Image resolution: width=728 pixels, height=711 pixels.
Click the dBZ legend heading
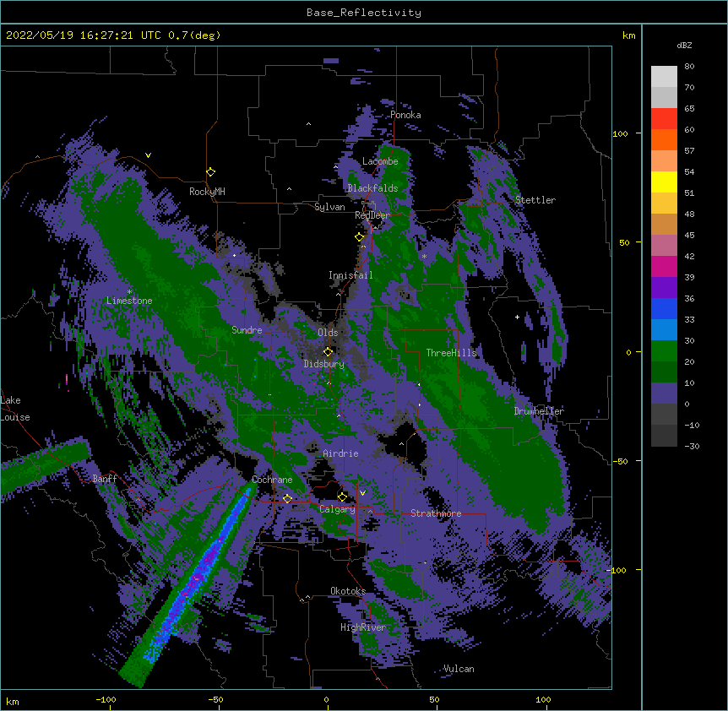coord(684,45)
